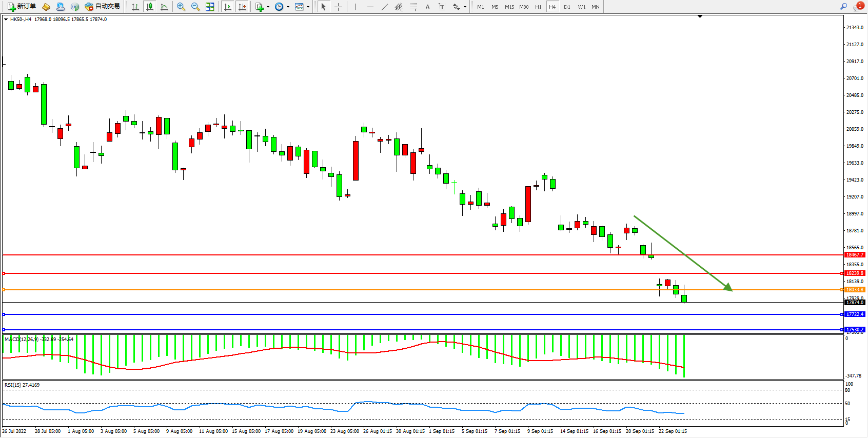Expand the periodicity clock dropdown
Viewport: 868px width, 438px height.
pyautogui.click(x=288, y=7)
